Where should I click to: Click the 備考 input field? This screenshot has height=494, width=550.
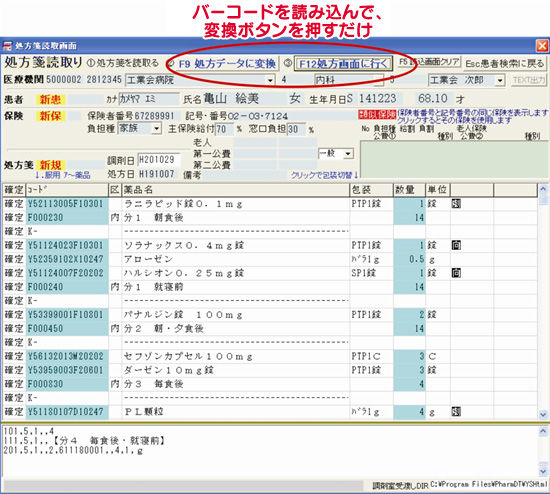point(245,175)
